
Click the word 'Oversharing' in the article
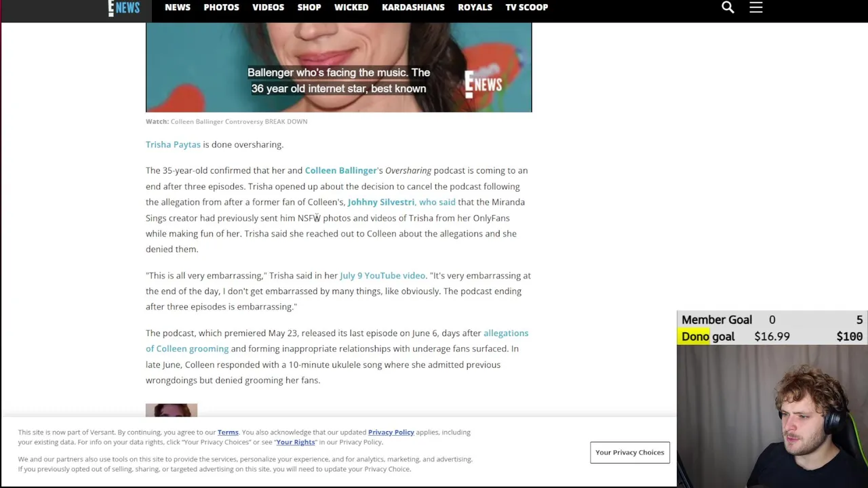pos(408,170)
